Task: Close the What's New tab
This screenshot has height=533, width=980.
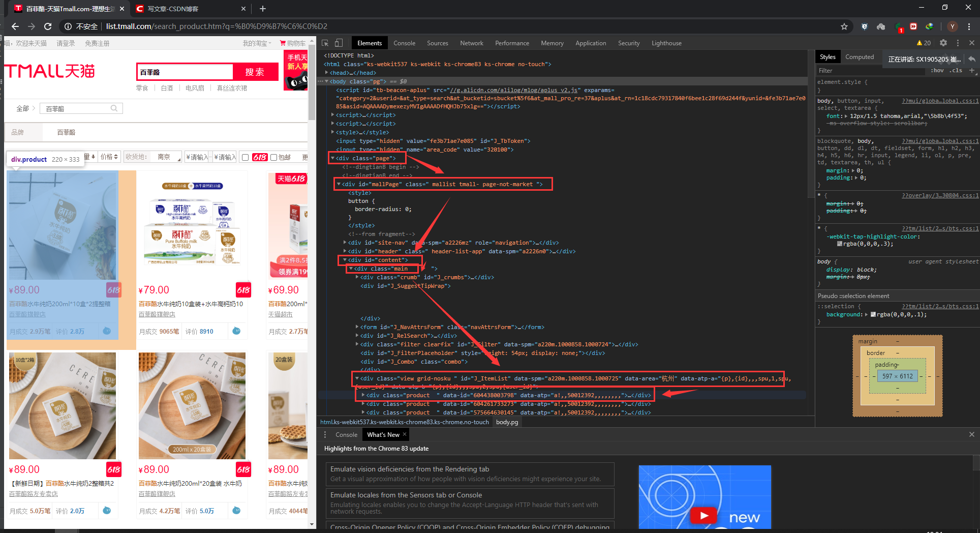Action: pyautogui.click(x=405, y=434)
